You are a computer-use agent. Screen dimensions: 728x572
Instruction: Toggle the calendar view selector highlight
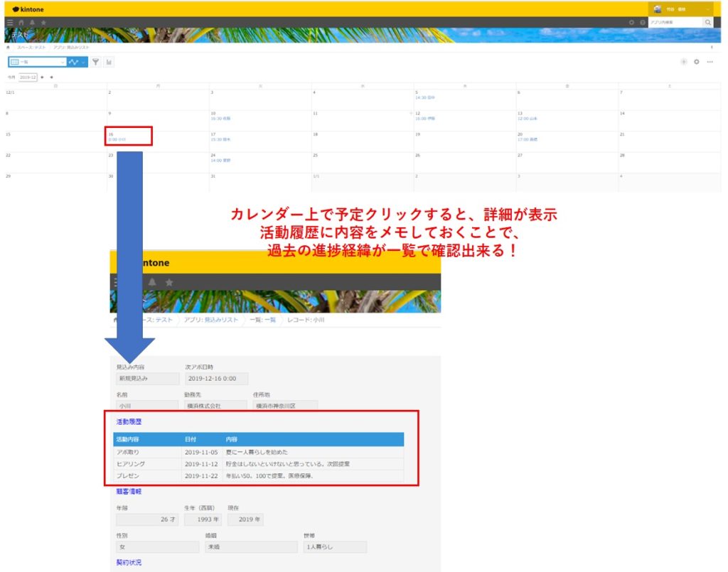pyautogui.click(x=15, y=62)
